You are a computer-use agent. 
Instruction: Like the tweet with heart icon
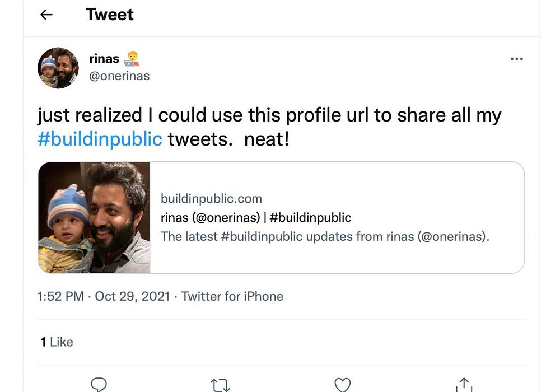(x=342, y=385)
